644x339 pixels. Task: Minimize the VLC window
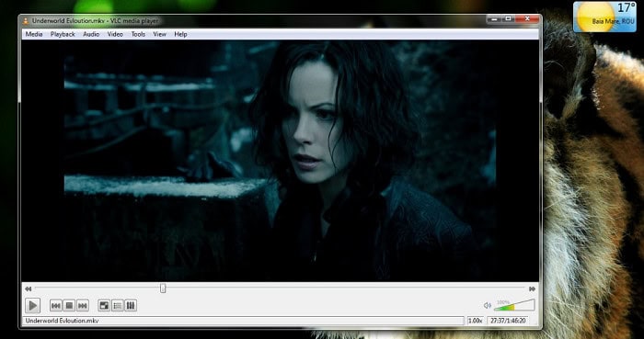pos(495,19)
